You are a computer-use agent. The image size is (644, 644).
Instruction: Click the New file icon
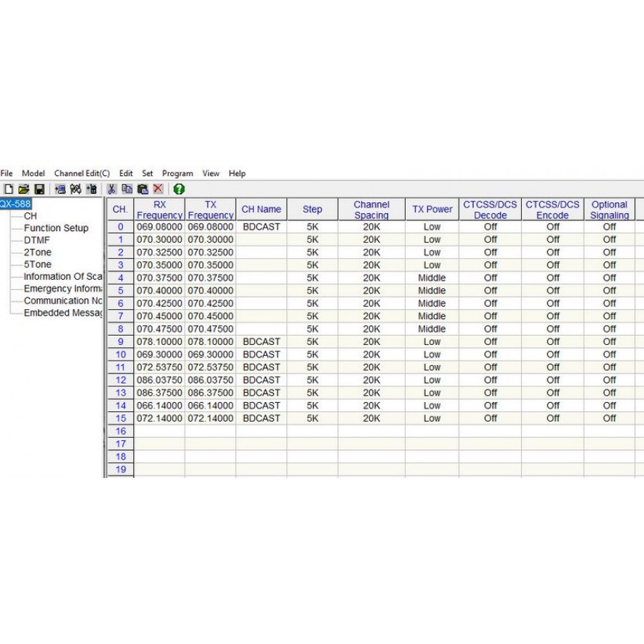[9, 189]
